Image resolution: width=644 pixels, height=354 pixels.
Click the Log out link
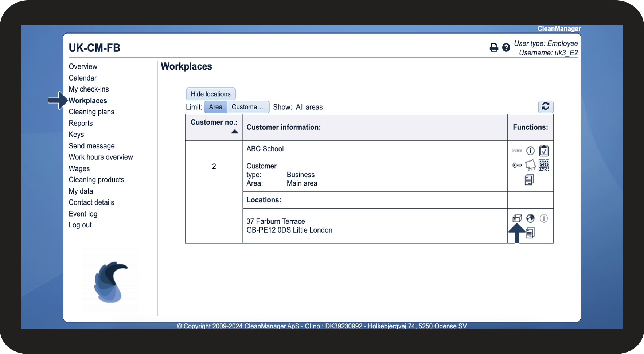[x=80, y=225]
